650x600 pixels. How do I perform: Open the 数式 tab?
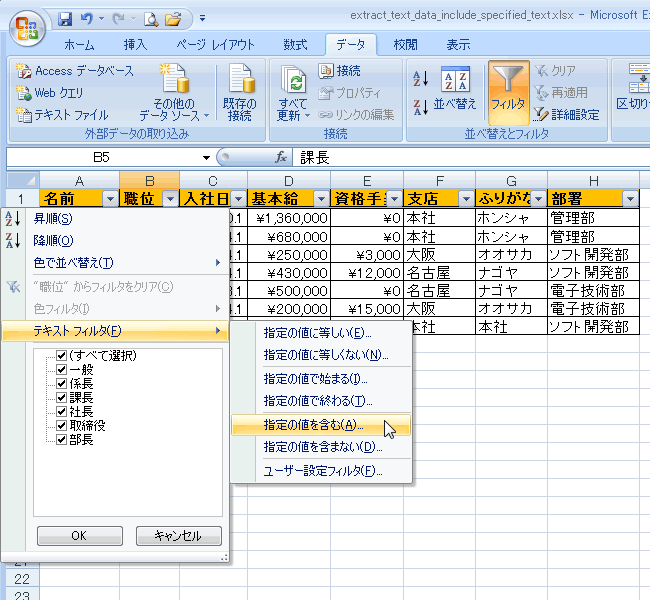point(295,44)
